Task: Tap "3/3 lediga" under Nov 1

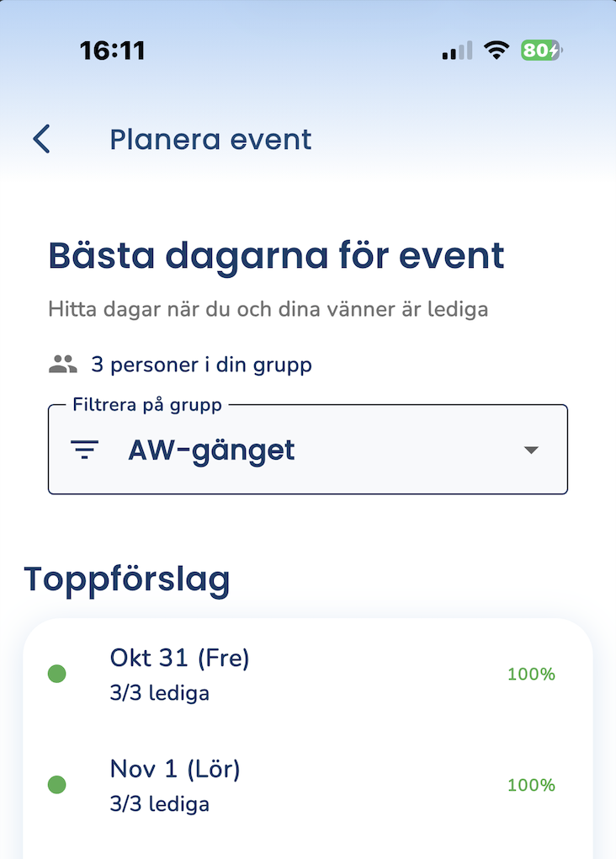Action: (x=159, y=803)
